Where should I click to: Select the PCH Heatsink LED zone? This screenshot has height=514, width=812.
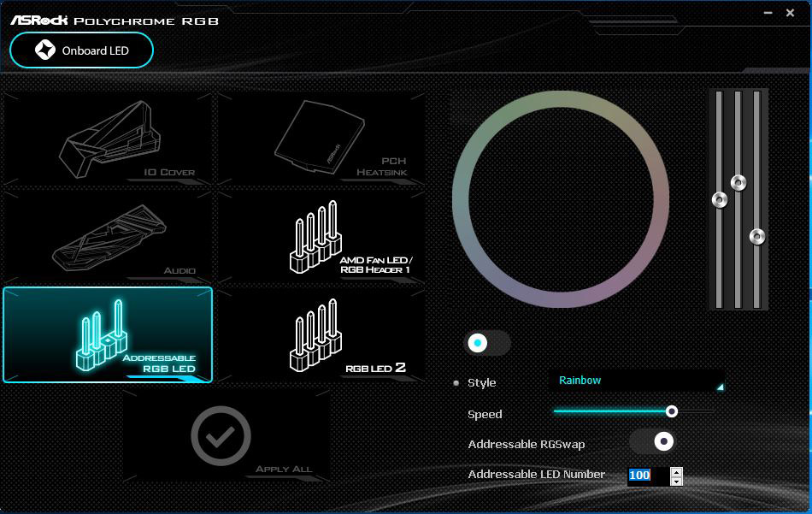(321, 139)
